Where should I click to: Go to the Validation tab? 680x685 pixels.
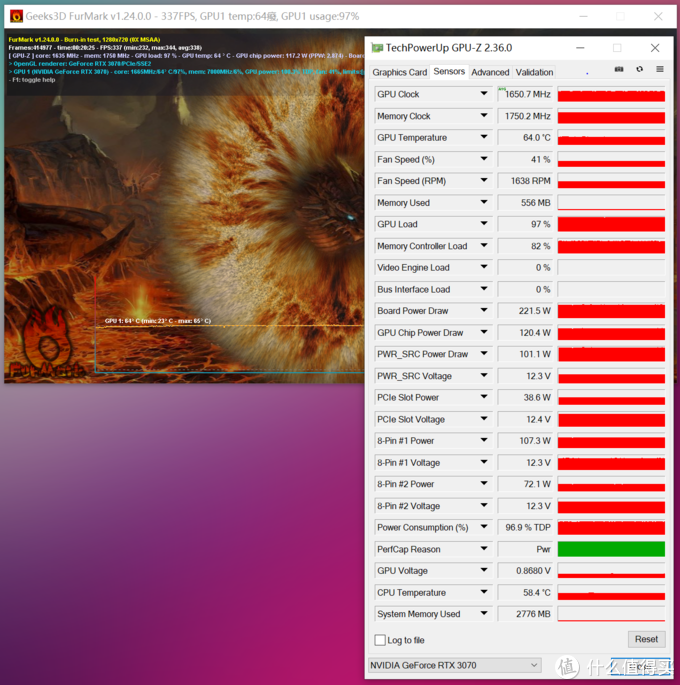tap(534, 72)
